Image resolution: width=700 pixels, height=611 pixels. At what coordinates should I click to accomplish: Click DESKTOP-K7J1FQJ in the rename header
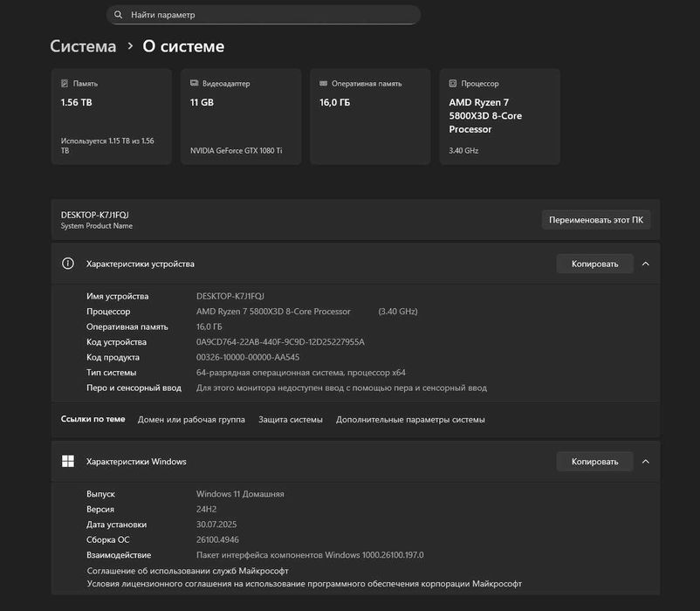94,215
